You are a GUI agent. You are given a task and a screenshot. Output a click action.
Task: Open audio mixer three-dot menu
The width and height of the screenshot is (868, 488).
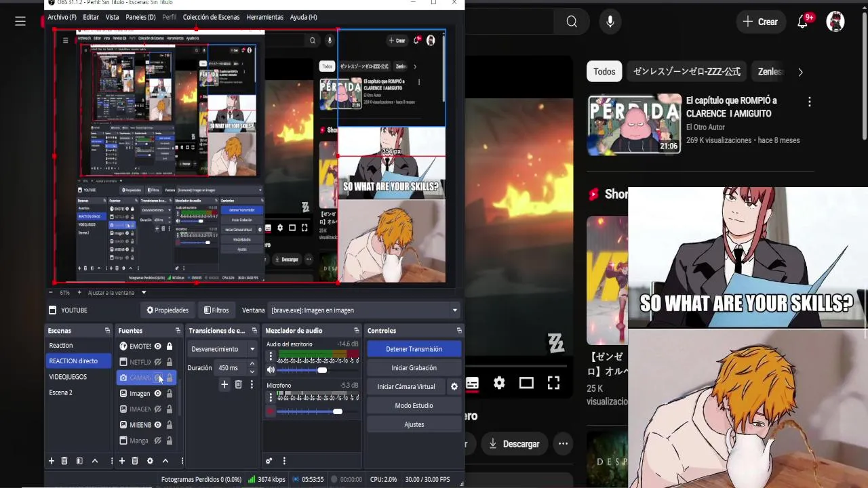(284, 461)
